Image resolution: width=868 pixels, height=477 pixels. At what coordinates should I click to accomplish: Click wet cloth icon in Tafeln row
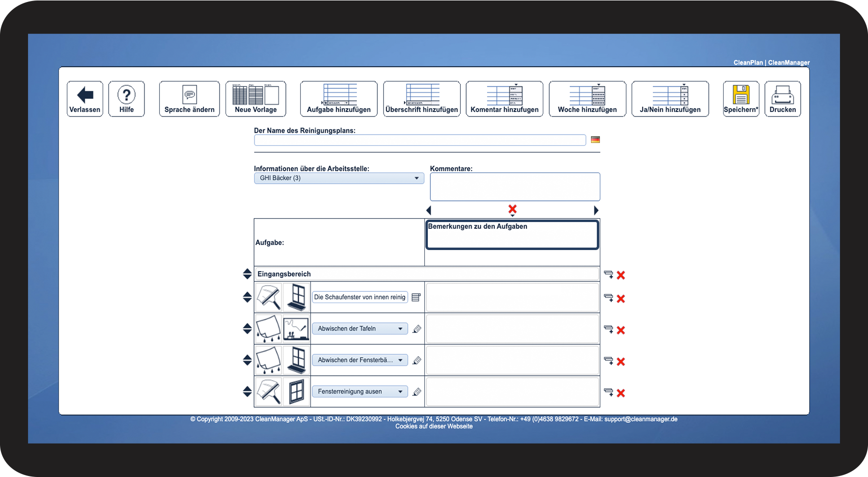pos(269,329)
